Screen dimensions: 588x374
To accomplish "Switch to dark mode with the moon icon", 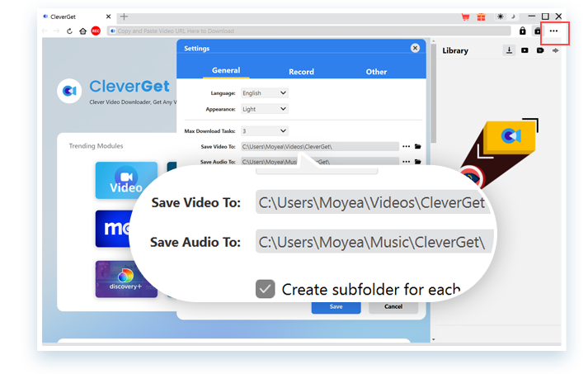I will pyautogui.click(x=513, y=17).
